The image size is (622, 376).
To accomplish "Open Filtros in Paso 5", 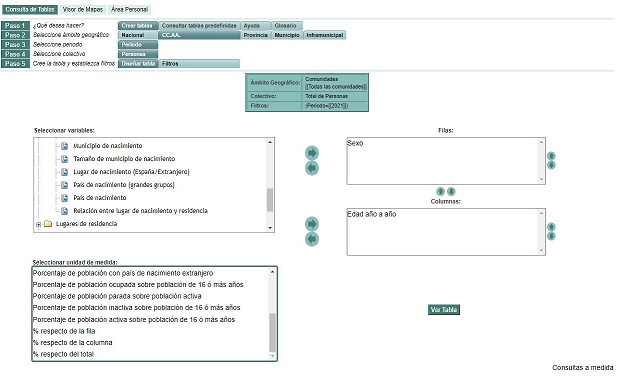I will 199,63.
